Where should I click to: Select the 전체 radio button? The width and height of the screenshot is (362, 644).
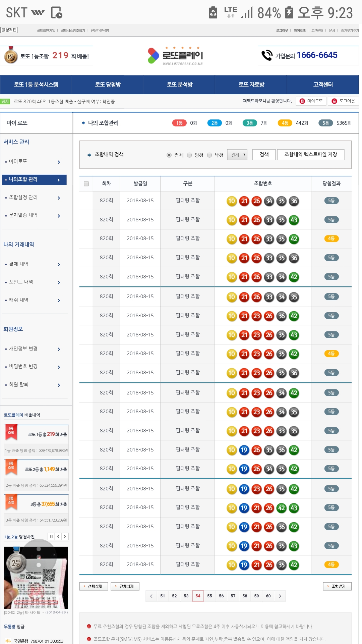coord(169,155)
